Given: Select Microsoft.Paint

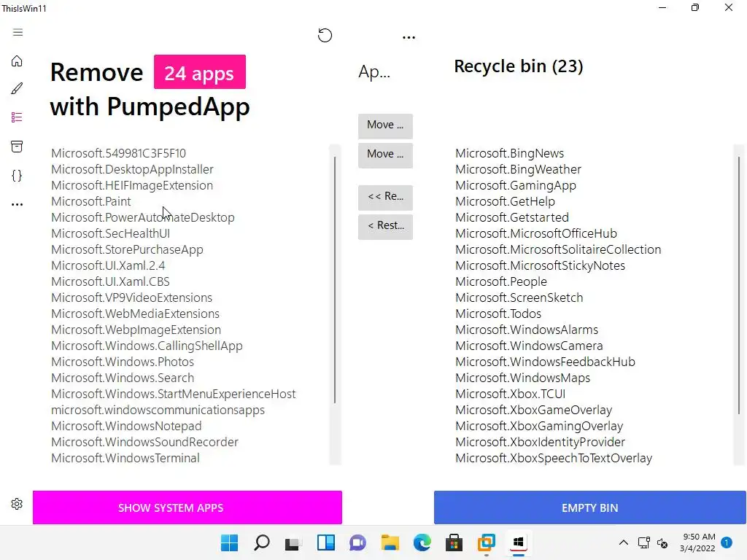Looking at the screenshot, I should coord(91,201).
